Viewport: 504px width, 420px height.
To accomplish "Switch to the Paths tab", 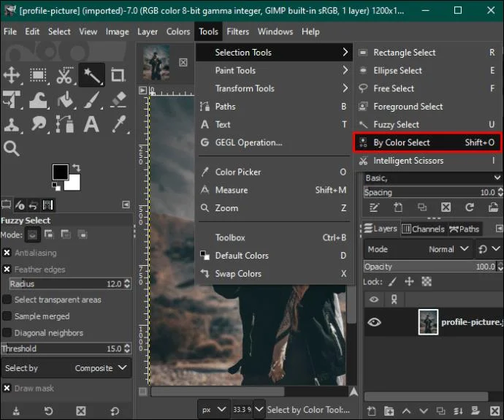I will (x=464, y=229).
